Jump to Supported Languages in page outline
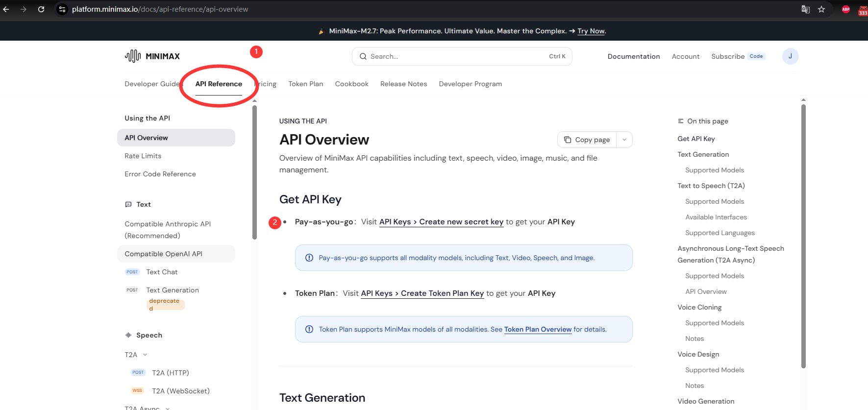The height and width of the screenshot is (410, 868). coord(720,233)
